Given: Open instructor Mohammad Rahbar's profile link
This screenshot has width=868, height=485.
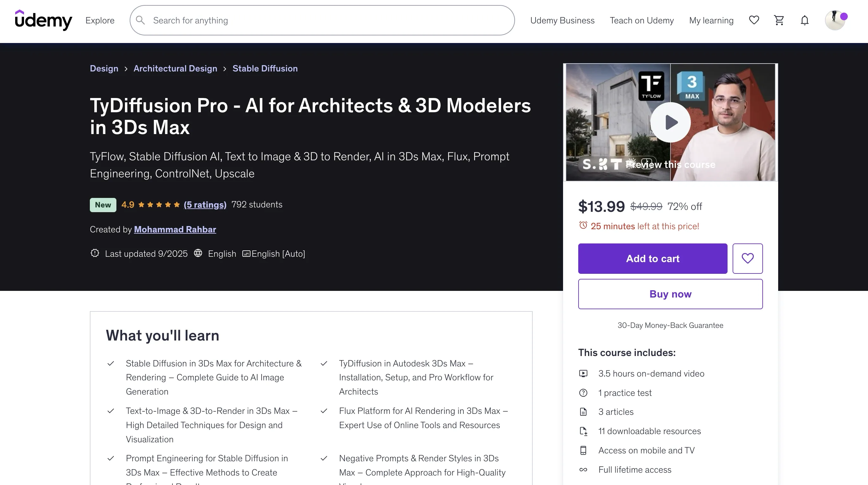Looking at the screenshot, I should coord(175,229).
